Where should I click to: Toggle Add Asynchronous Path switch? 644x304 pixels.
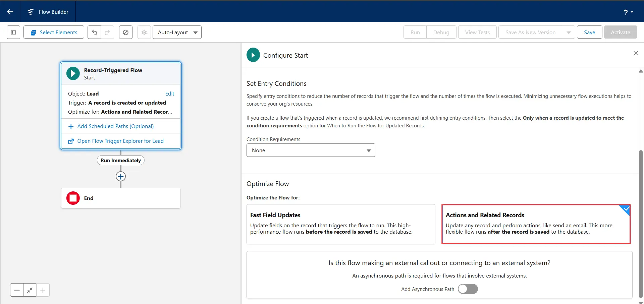468,289
